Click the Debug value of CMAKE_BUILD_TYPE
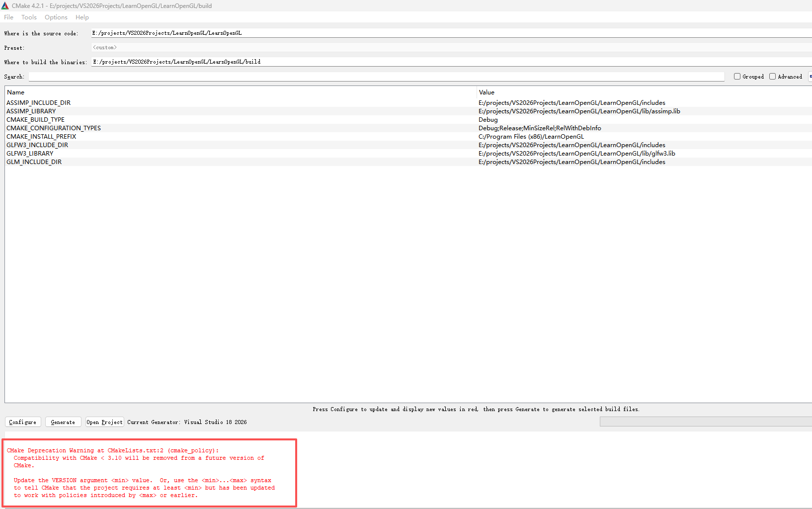 [488, 120]
